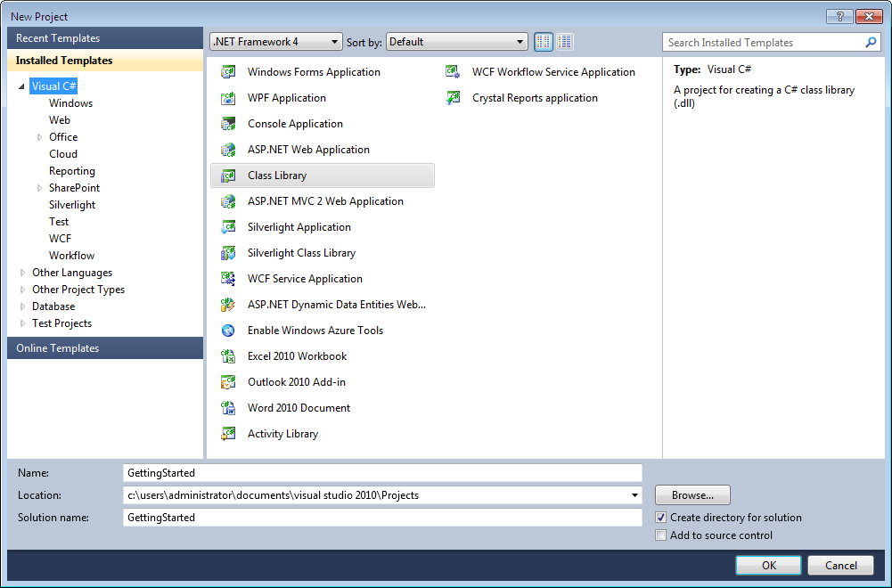Click the Silverlight Class Library icon
The width and height of the screenshot is (892, 588).
click(228, 253)
